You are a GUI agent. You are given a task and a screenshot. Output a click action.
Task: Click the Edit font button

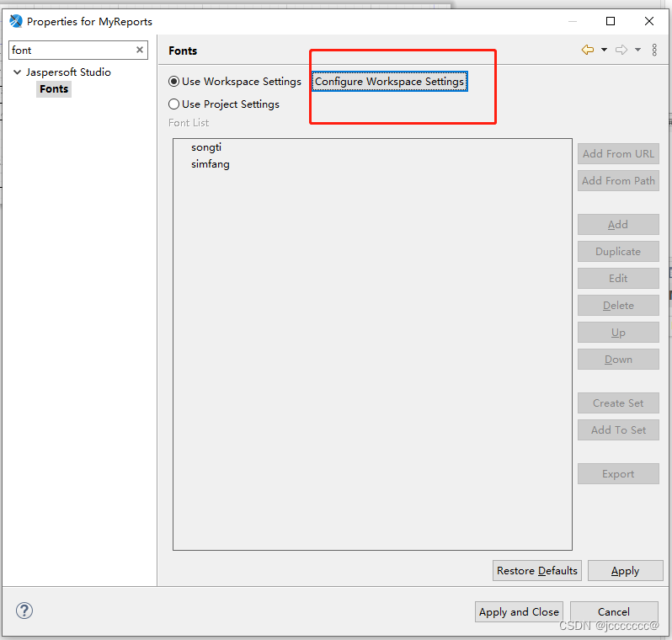click(x=618, y=278)
